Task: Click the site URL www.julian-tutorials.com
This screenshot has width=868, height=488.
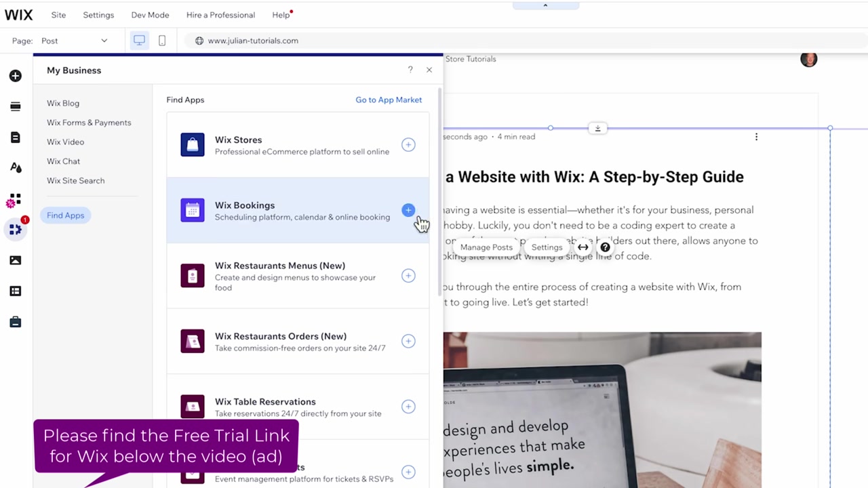Action: (253, 41)
